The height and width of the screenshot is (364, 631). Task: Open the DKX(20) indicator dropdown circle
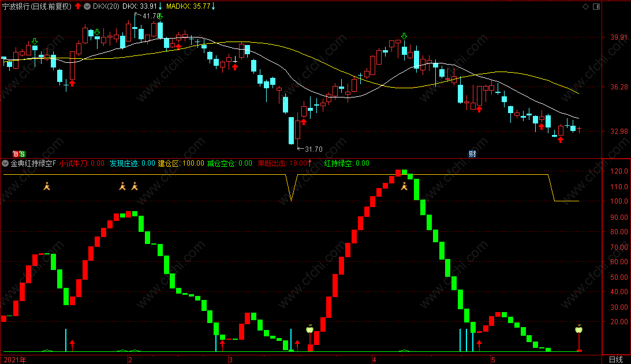[87, 6]
